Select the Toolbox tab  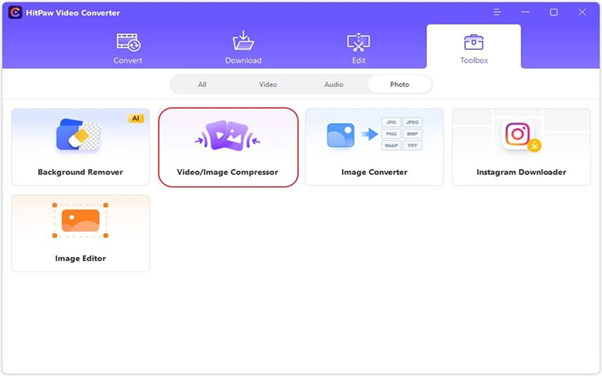click(474, 46)
